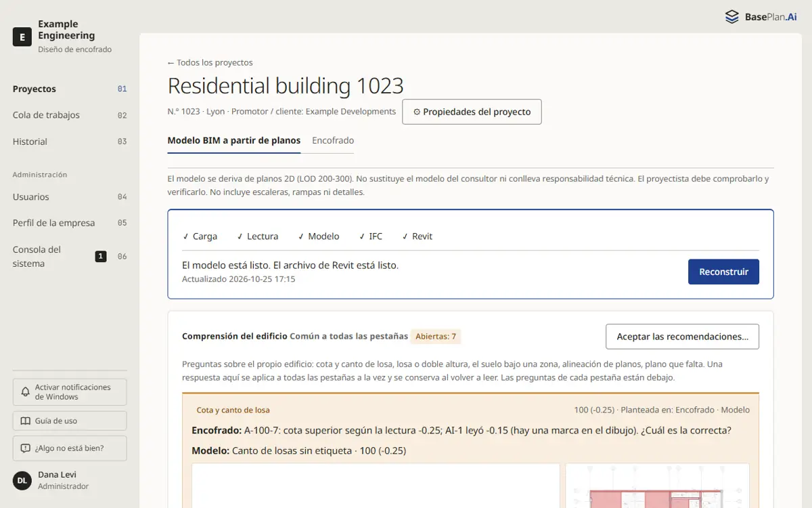Open Propiedades del proyecto

point(472,112)
